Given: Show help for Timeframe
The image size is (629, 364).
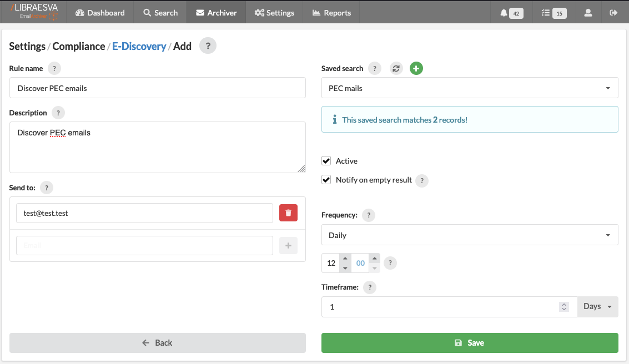Looking at the screenshot, I should coord(370,287).
